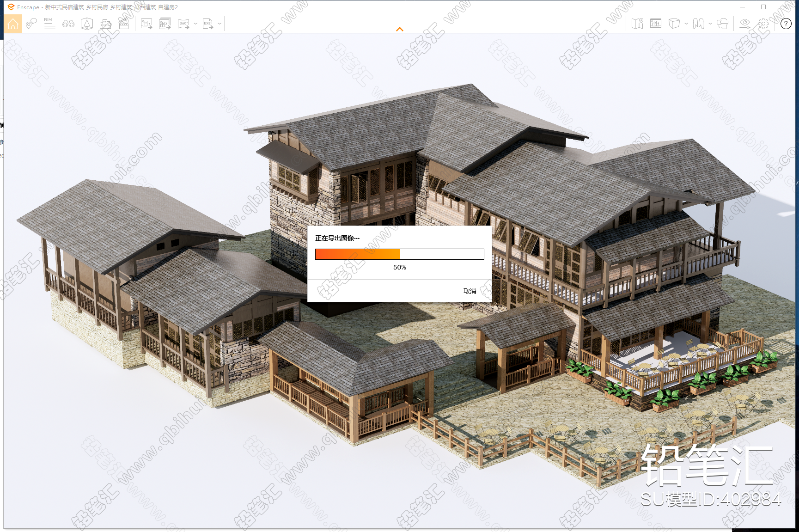Open view management binoculars icon
The height and width of the screenshot is (532, 799).
(x=68, y=24)
